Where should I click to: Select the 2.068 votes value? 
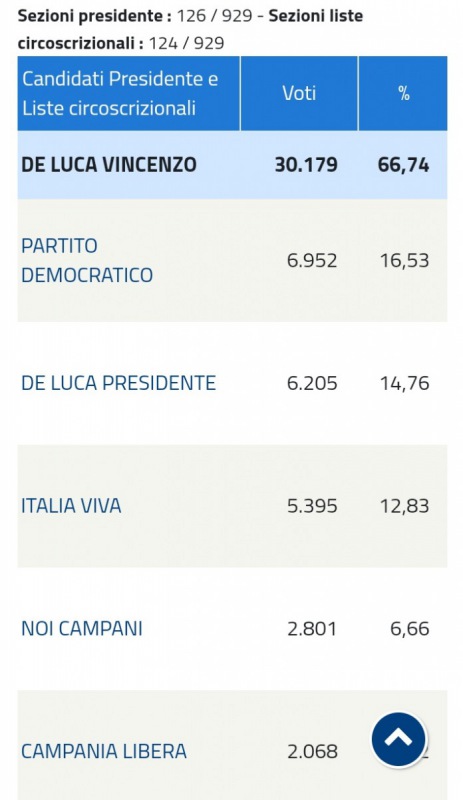point(312,752)
